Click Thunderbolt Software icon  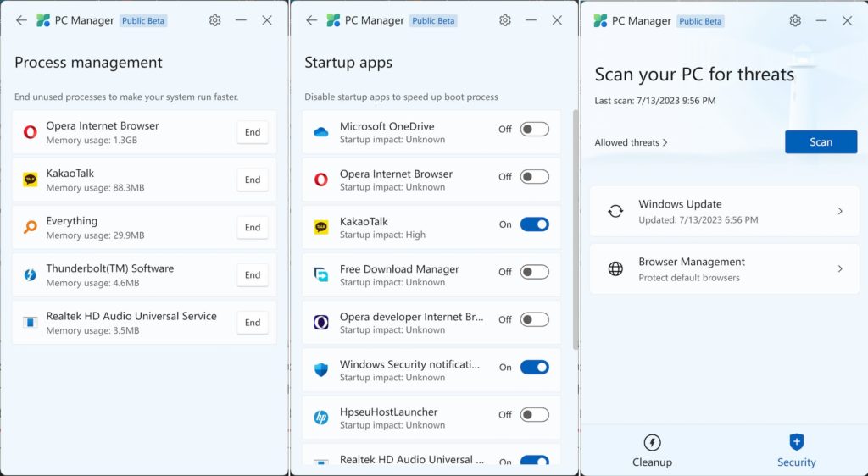(30, 274)
